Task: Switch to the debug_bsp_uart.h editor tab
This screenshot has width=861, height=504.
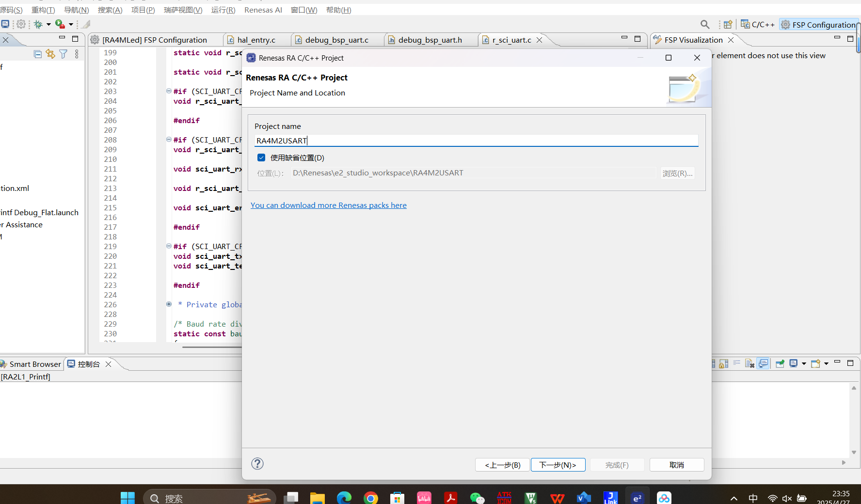Action: click(x=430, y=40)
